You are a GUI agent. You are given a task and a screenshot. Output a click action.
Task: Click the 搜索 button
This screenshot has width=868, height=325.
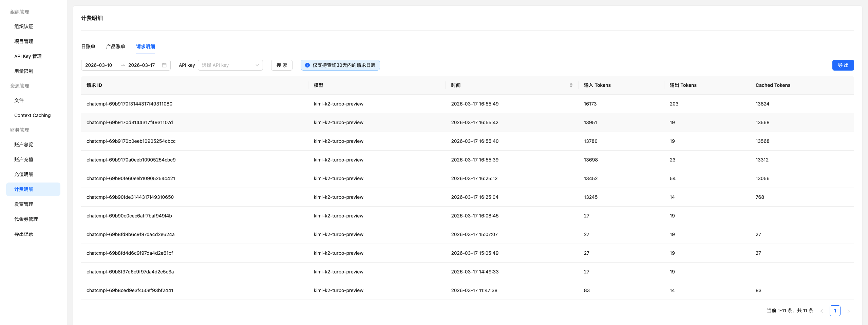click(x=282, y=65)
